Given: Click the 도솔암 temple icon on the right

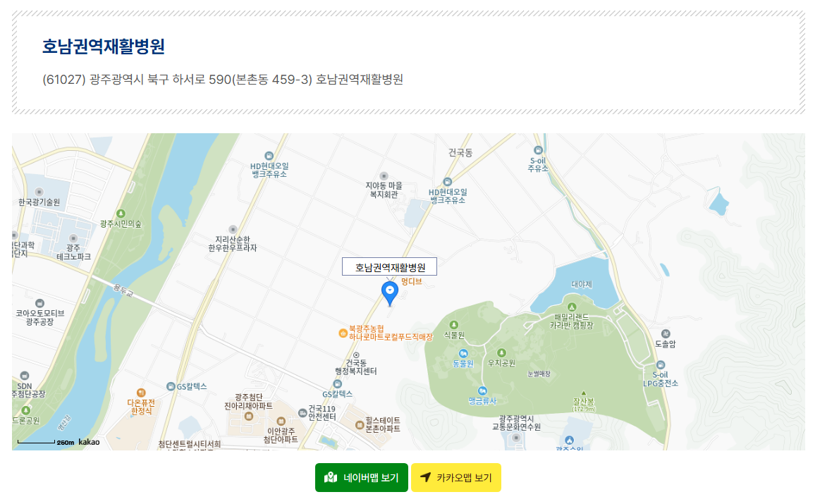Looking at the screenshot, I should (x=666, y=334).
